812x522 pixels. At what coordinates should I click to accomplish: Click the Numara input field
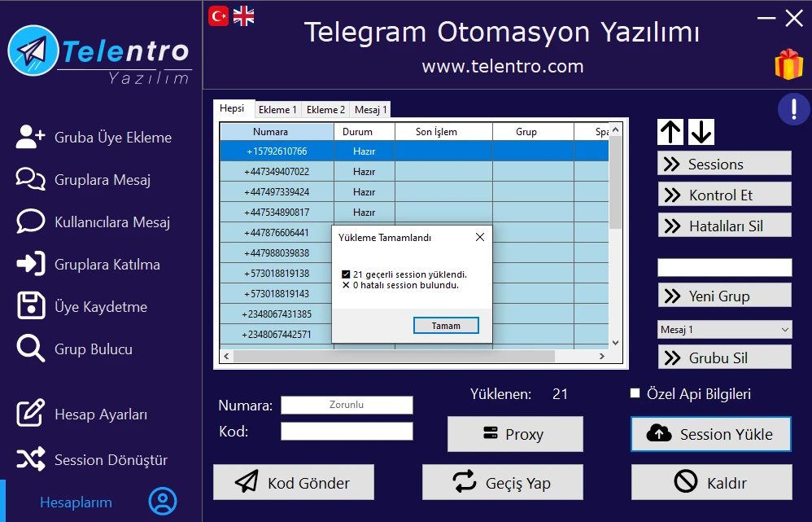click(347, 405)
